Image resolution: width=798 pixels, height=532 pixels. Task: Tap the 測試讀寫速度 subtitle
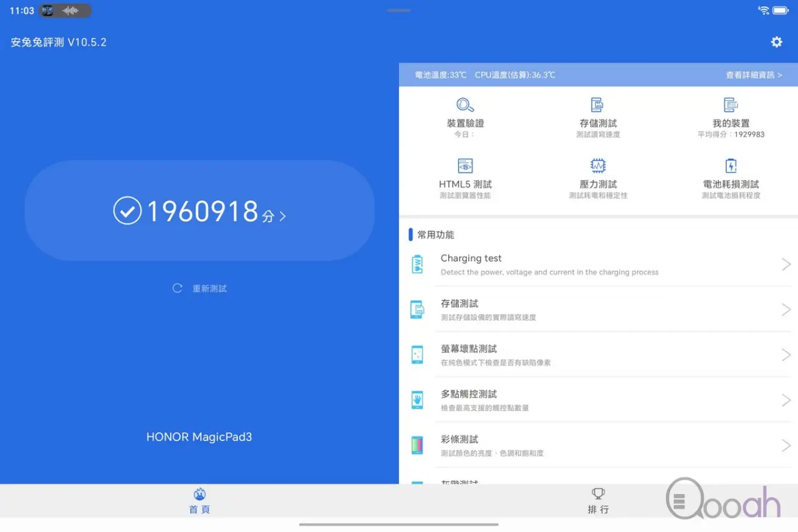[598, 135]
